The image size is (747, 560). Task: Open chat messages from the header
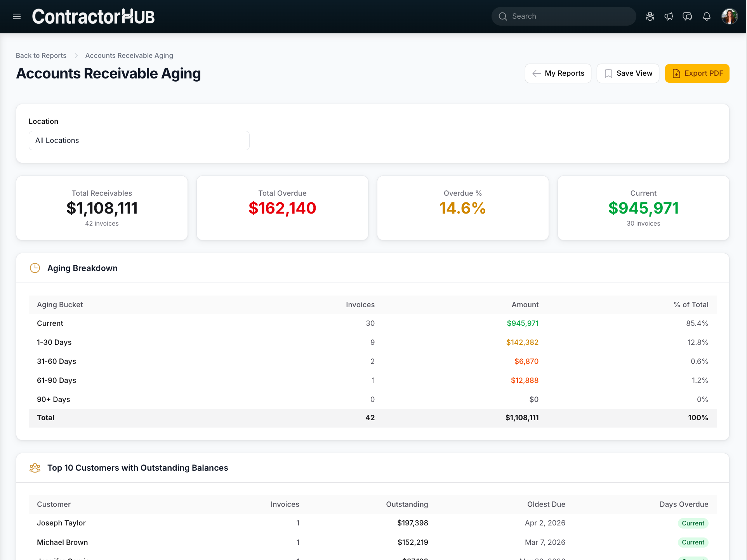click(x=687, y=16)
